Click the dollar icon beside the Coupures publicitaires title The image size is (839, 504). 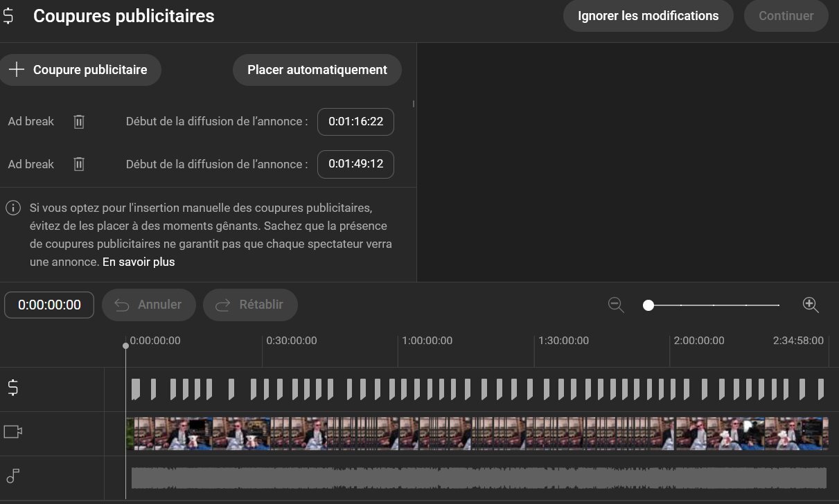click(8, 16)
